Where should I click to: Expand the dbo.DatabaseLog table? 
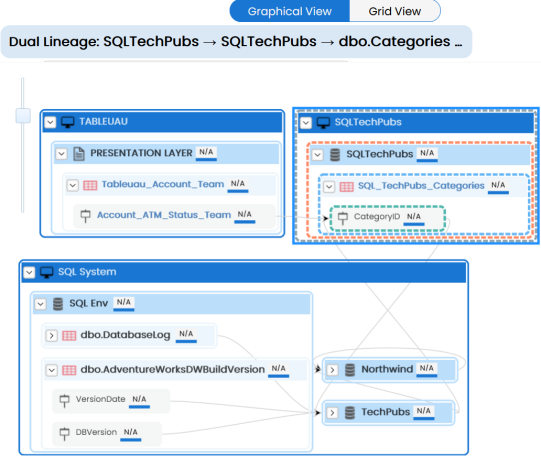pyautogui.click(x=51, y=336)
